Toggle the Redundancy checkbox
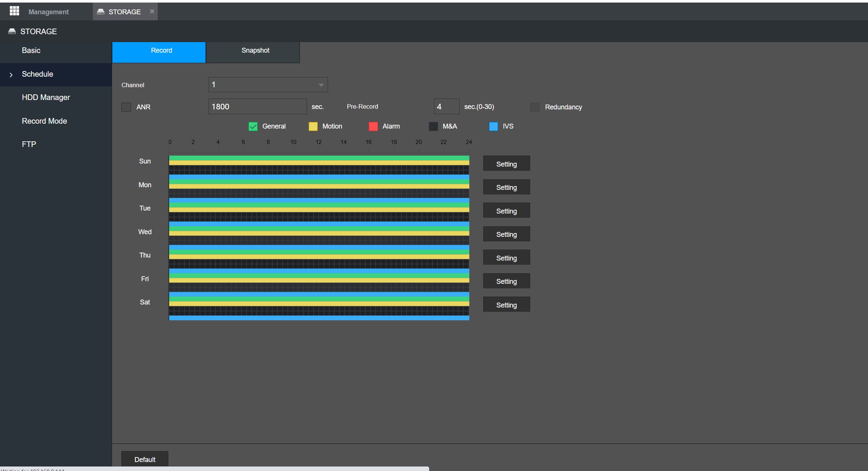Viewport: 868px width, 471px height. (535, 107)
